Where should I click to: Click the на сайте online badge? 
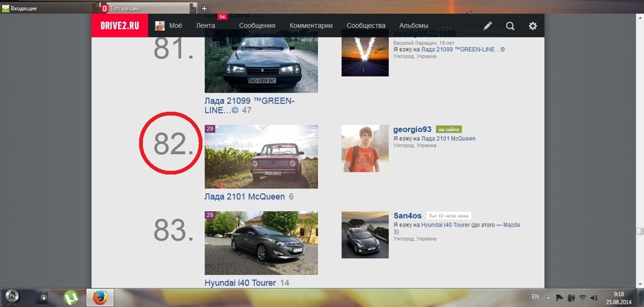449,129
